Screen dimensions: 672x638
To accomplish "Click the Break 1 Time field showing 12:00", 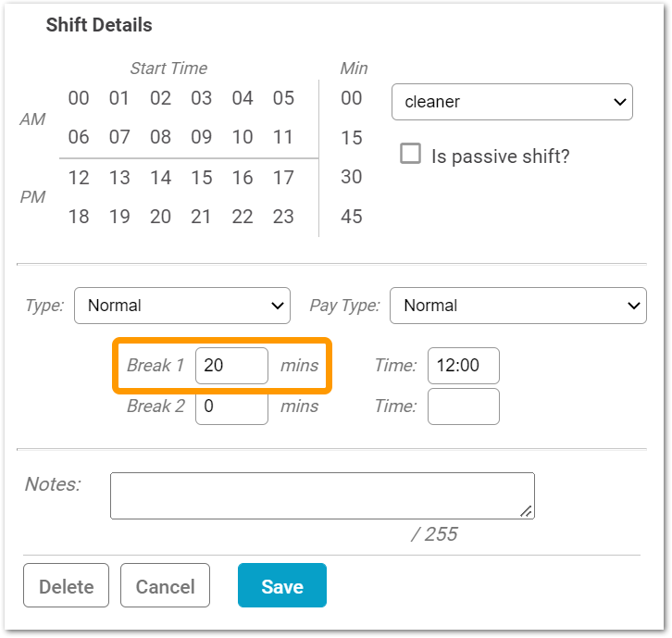I will tap(463, 366).
